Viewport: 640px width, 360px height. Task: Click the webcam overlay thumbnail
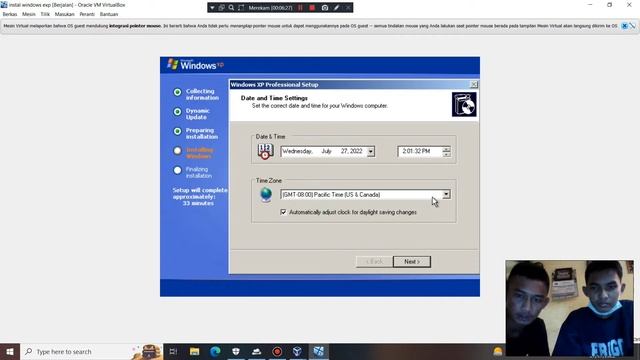[x=569, y=308]
